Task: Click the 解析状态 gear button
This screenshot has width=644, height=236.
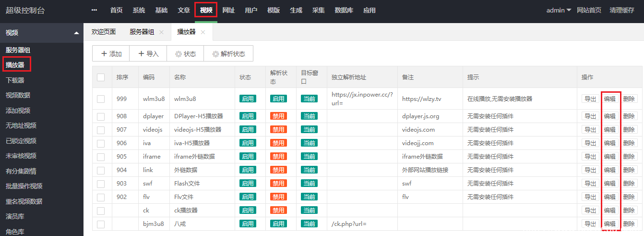Action: 228,54
